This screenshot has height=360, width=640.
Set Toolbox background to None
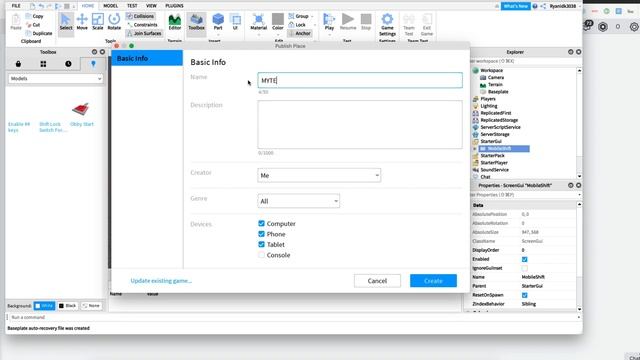click(91, 306)
